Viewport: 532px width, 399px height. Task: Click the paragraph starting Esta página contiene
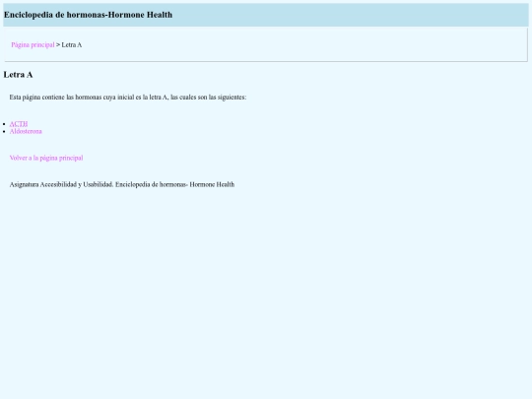pyautogui.click(x=128, y=97)
